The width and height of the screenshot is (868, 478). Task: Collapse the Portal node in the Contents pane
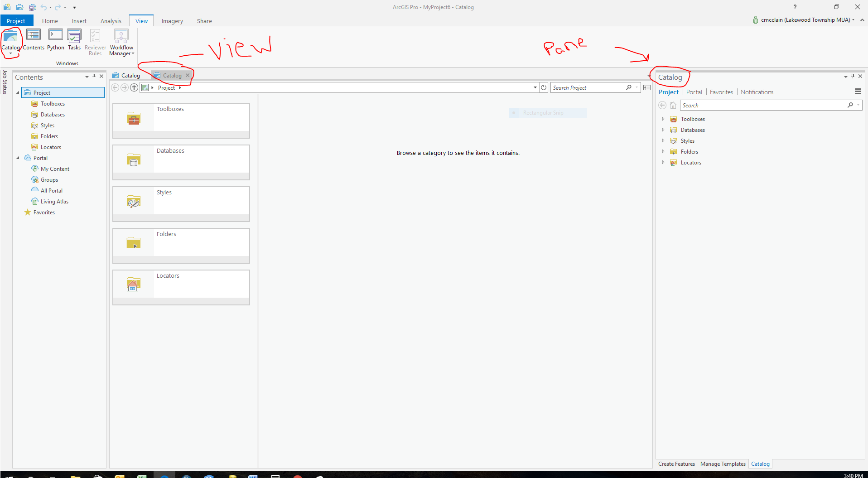[18, 158]
